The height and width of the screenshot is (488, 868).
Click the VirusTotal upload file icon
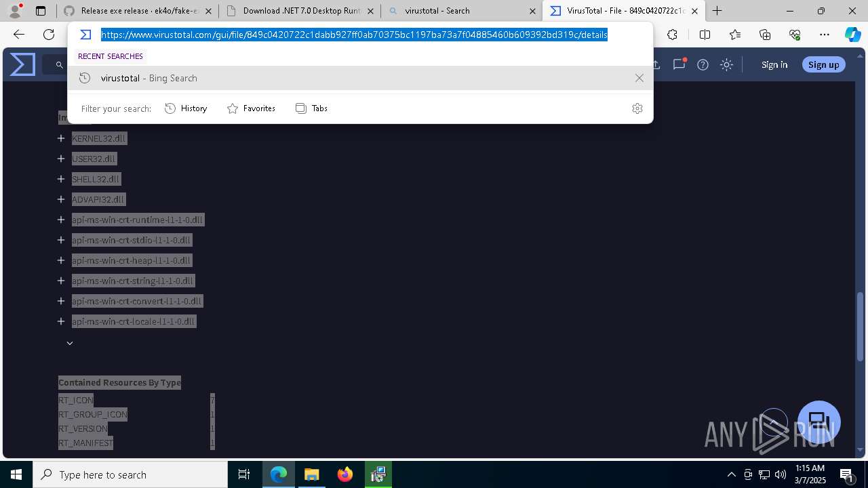(x=656, y=64)
